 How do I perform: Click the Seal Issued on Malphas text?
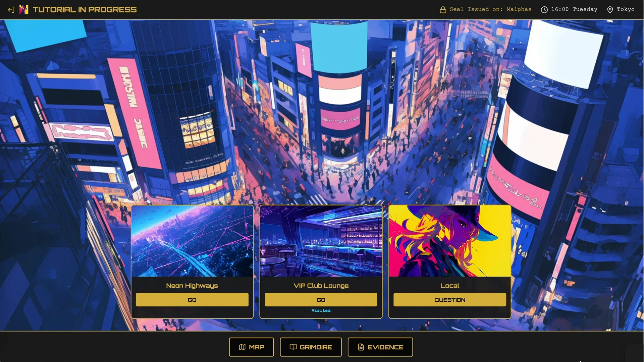(490, 9)
